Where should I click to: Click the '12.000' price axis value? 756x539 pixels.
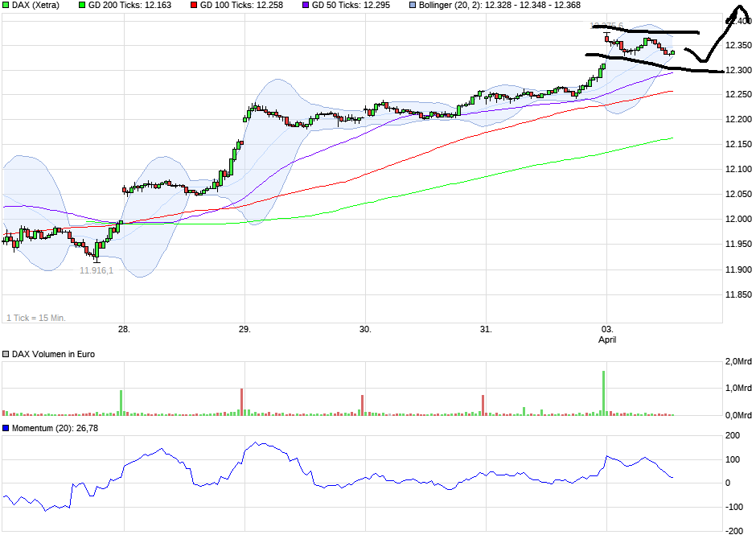tap(738, 220)
